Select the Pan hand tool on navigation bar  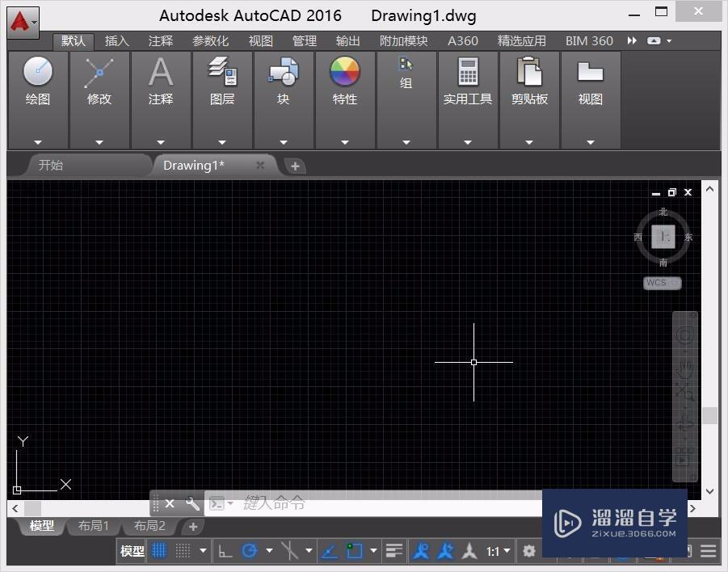click(685, 368)
